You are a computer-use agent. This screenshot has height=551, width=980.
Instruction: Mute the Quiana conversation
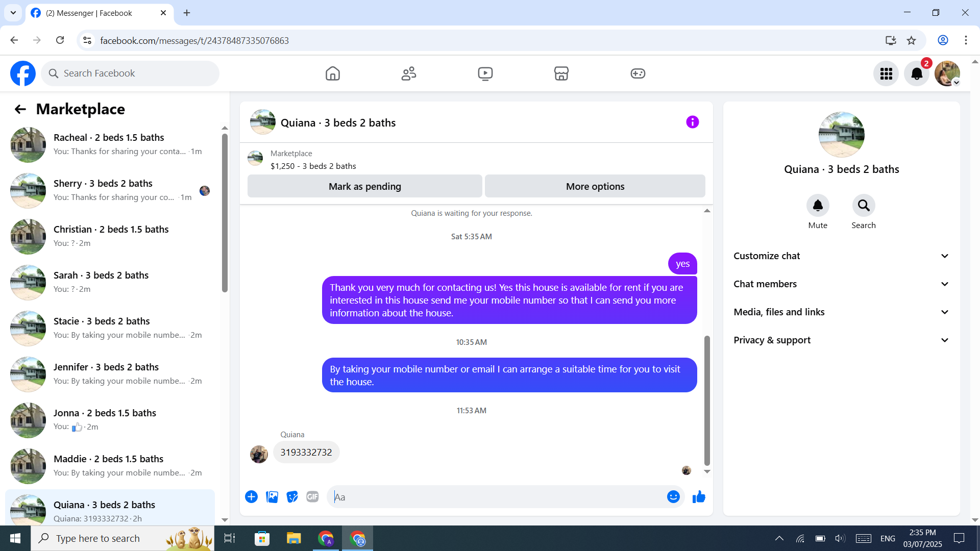818,206
